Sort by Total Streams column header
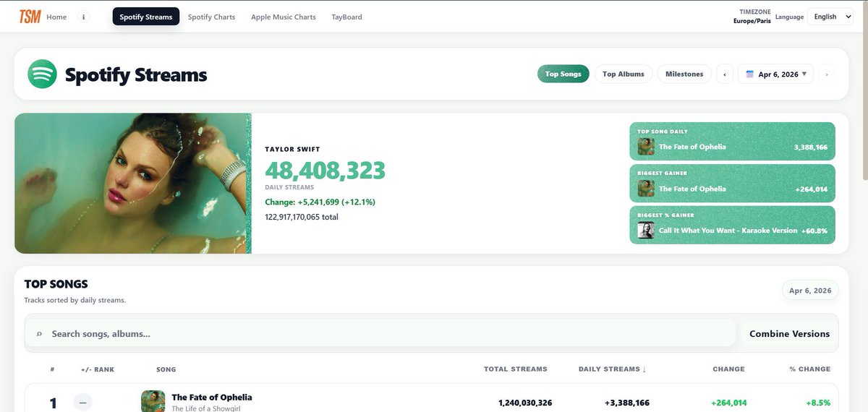The height and width of the screenshot is (412, 868). (x=516, y=369)
